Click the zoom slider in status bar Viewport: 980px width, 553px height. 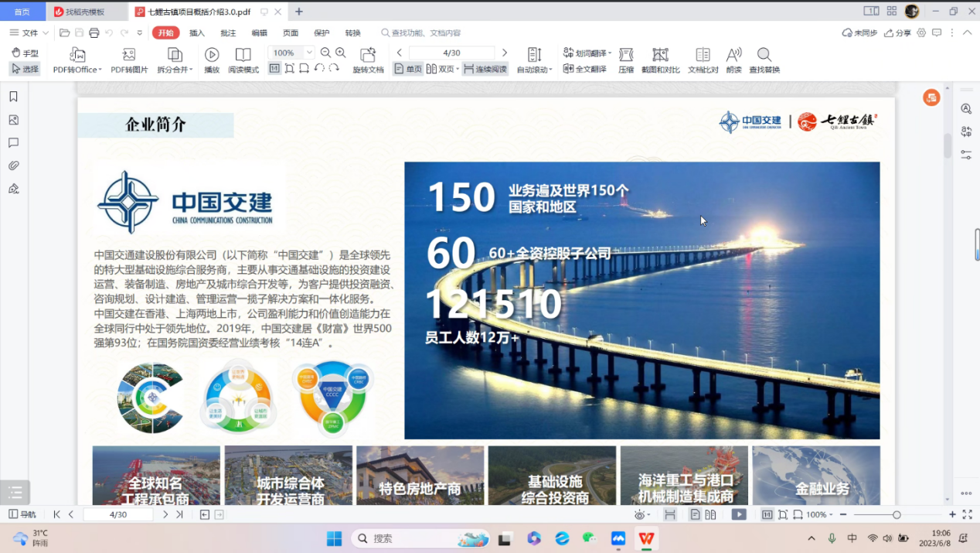897,514
